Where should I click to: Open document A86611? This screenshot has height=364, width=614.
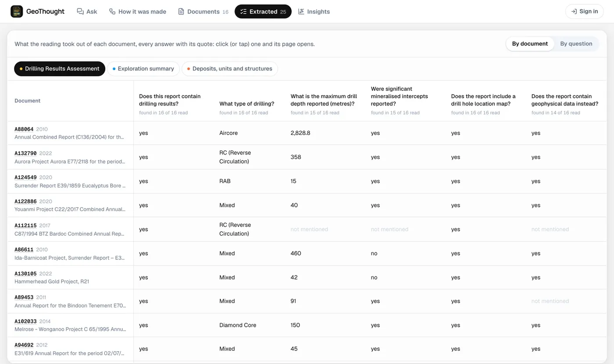click(24, 250)
